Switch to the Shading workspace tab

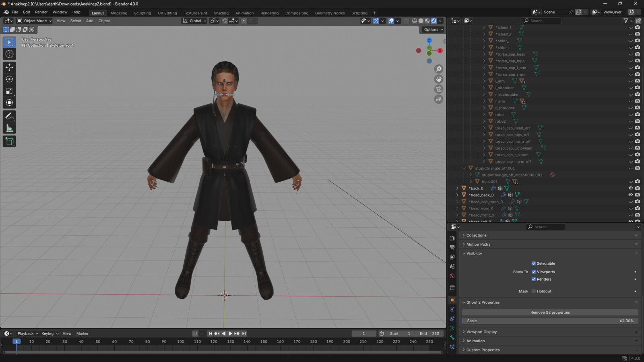click(x=221, y=13)
